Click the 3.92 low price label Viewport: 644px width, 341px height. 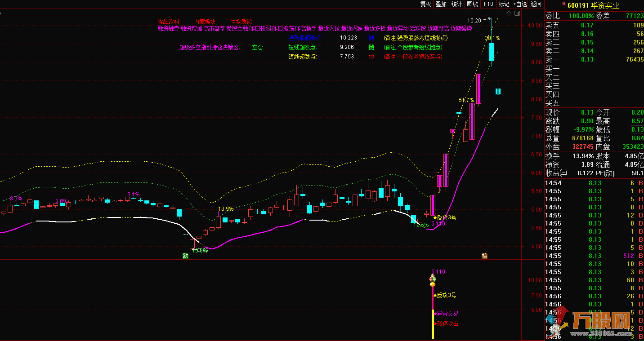[x=203, y=250]
